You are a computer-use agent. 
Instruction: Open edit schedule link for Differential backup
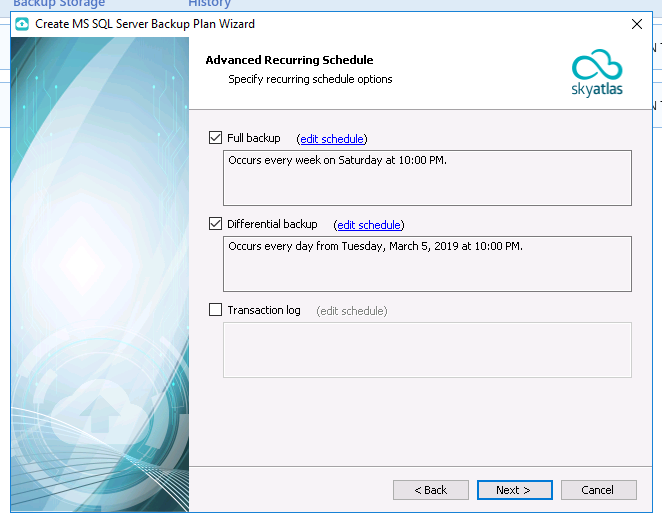(x=369, y=225)
